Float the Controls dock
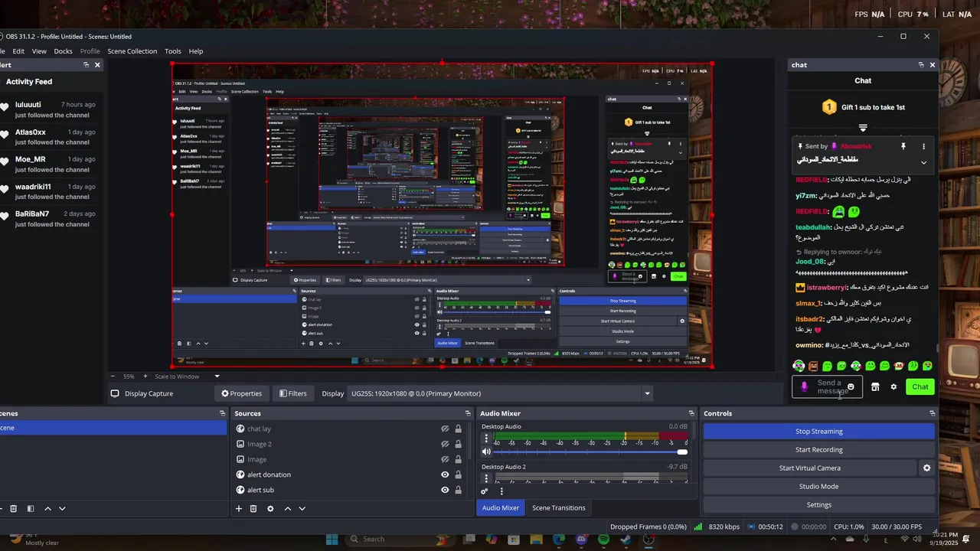 pyautogui.click(x=932, y=413)
